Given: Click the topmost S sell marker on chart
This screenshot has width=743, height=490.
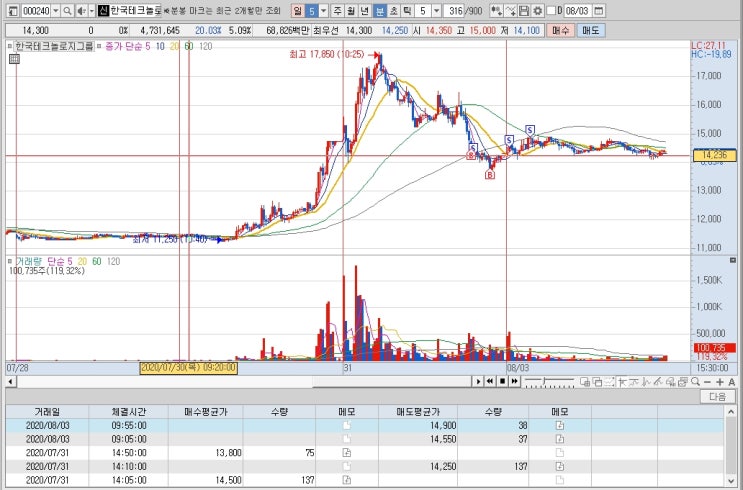Looking at the screenshot, I should click(530, 130).
